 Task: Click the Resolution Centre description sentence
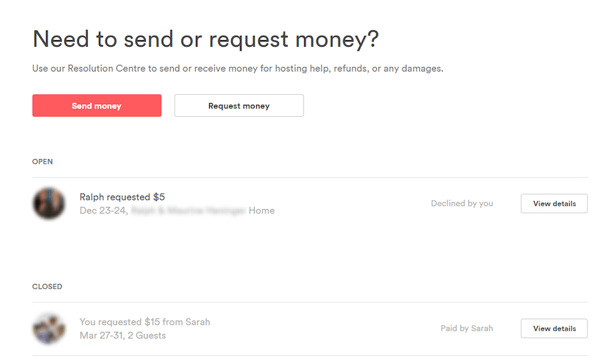point(238,69)
